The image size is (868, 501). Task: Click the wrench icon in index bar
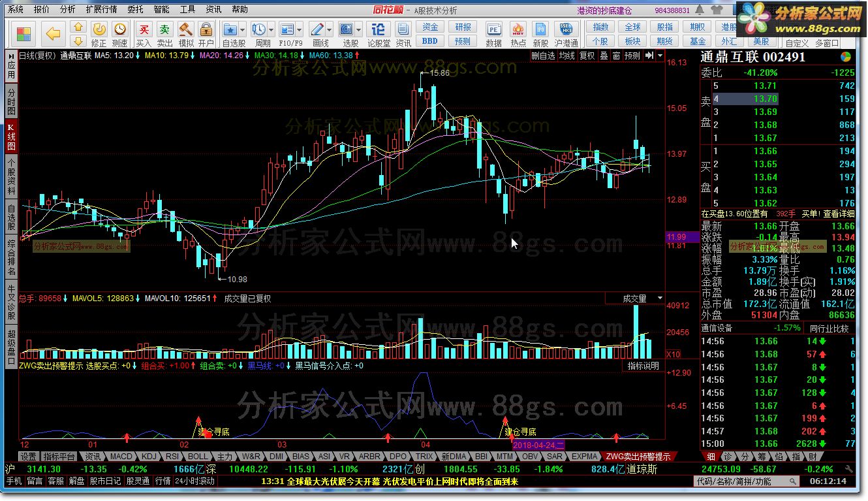point(848,469)
